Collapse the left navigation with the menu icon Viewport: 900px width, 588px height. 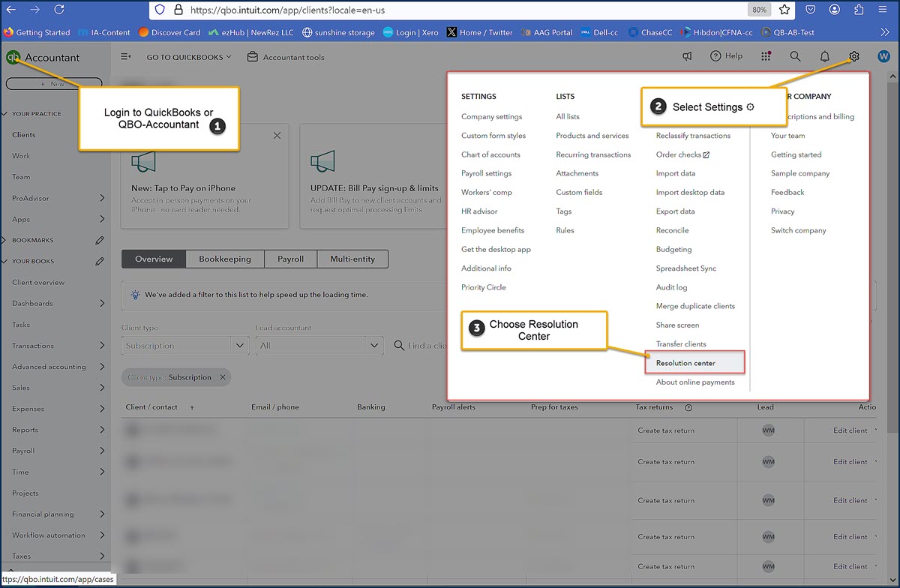click(x=126, y=57)
